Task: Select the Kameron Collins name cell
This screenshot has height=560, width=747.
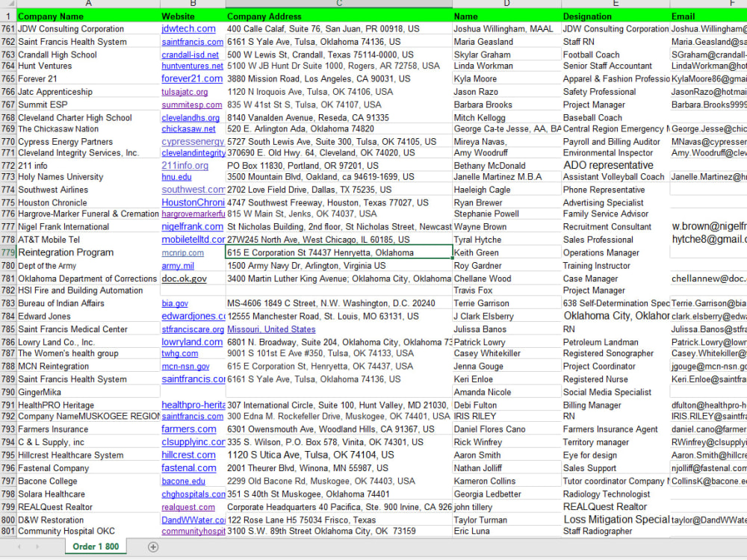Action: (x=507, y=482)
